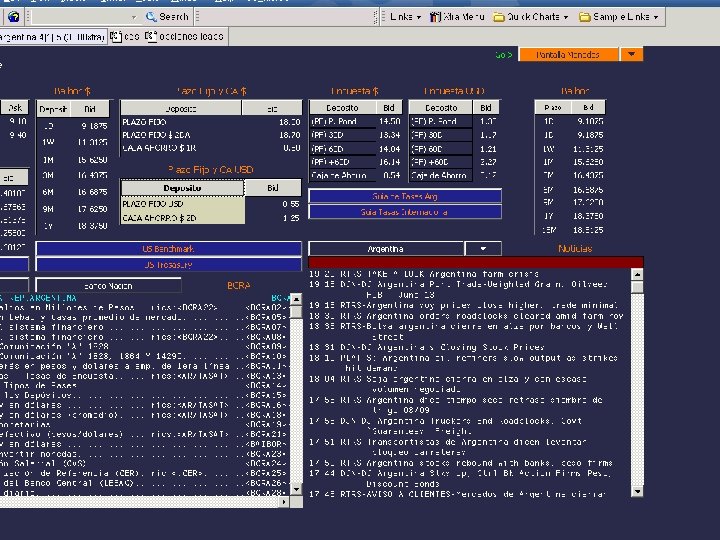
Task: Open the AVISO A CLIENTES Mercados de Argentina headline
Action: [457, 494]
